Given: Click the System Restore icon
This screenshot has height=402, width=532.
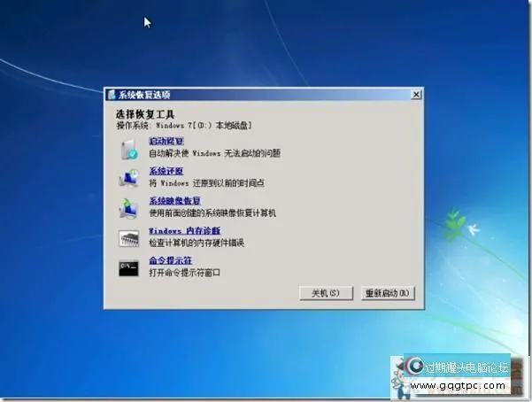Looking at the screenshot, I should pyautogui.click(x=128, y=178).
